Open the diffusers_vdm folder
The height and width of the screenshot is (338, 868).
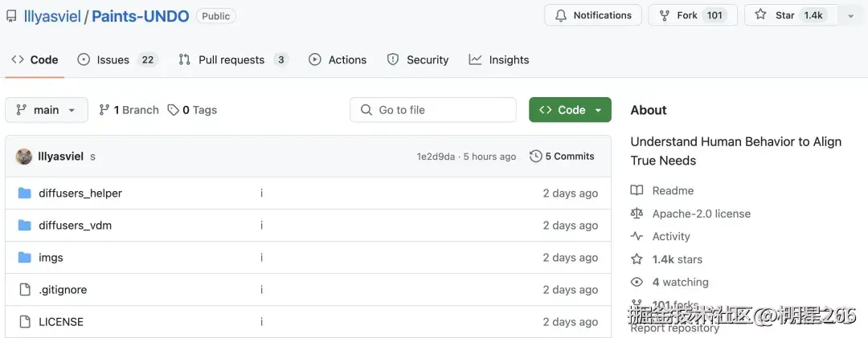click(x=75, y=226)
